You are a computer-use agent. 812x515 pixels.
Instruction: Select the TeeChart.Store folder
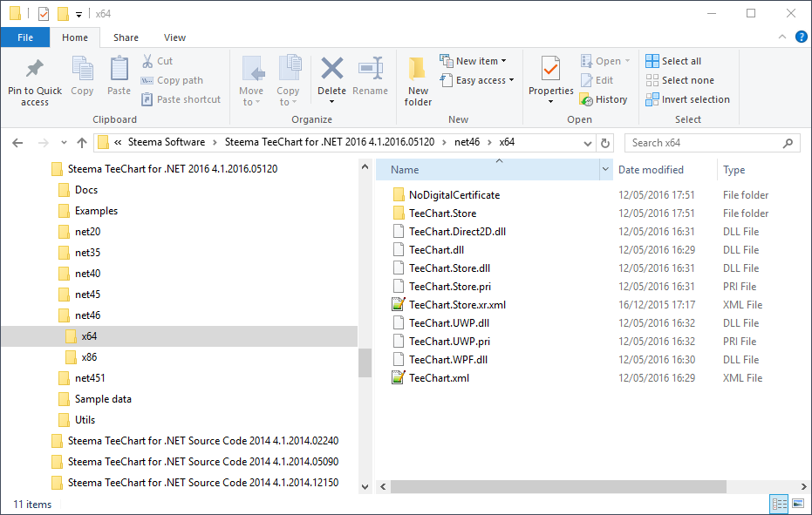tap(442, 213)
